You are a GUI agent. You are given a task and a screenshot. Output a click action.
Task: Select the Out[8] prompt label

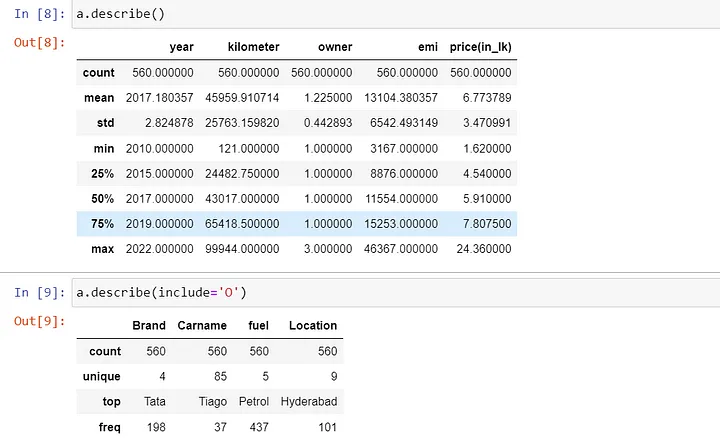pyautogui.click(x=39, y=43)
